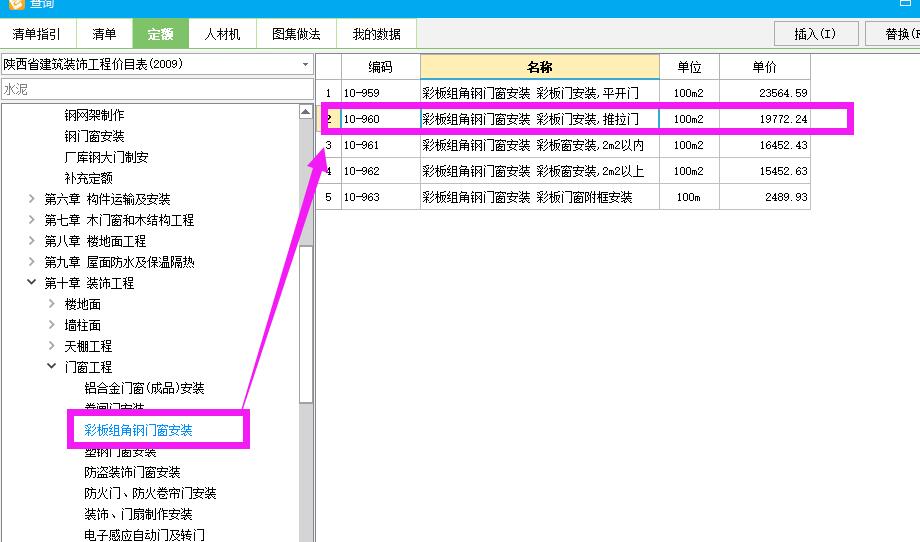Click 彩板门安装,平开门 name cell
Screen dimensions: 920x542
point(540,93)
